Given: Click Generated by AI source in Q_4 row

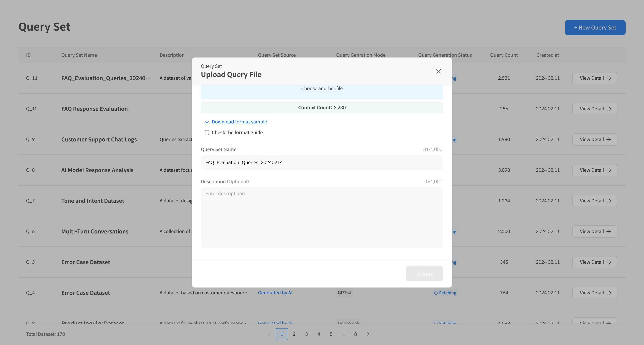Looking at the screenshot, I should pos(275,293).
